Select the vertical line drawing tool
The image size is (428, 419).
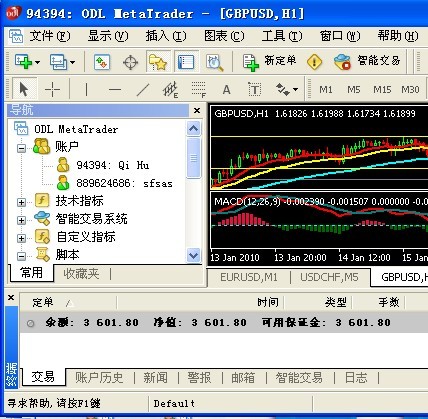(86, 89)
